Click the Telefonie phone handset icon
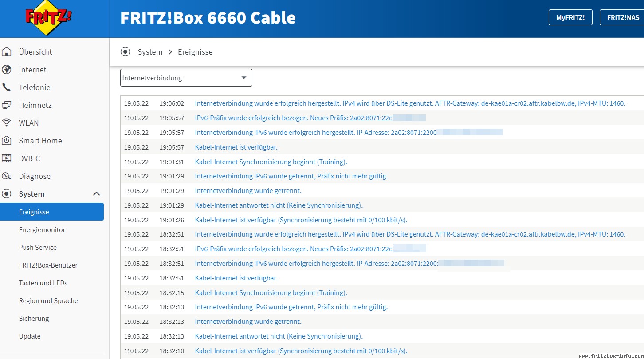Viewport: 644px width, 359px height. [7, 87]
